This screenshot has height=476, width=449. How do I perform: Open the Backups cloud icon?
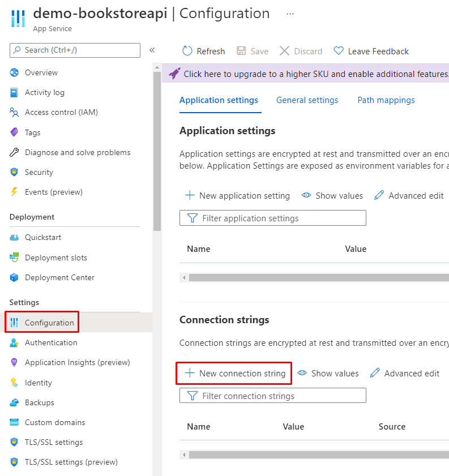tap(14, 402)
